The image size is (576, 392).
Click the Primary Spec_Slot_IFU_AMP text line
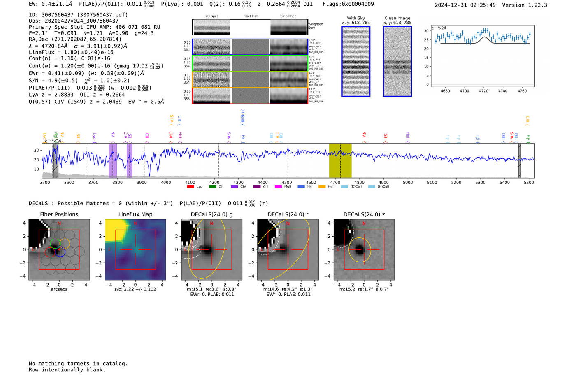point(95,27)
